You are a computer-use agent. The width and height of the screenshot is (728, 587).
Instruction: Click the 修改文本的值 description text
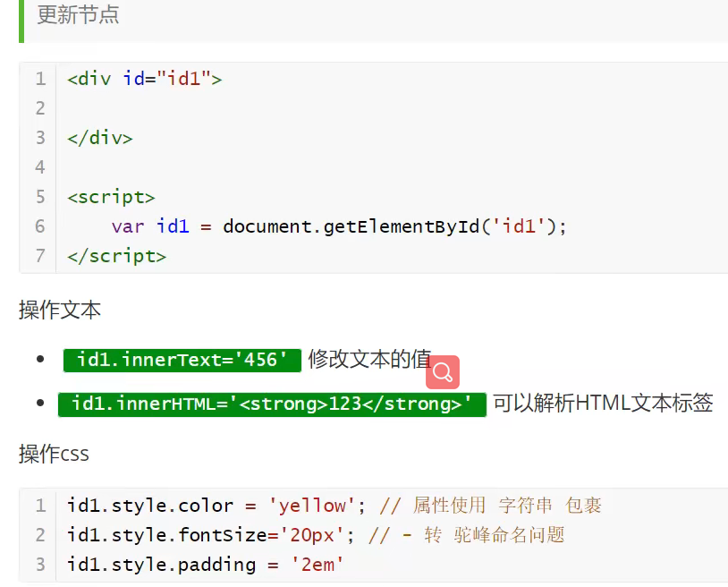point(369,359)
